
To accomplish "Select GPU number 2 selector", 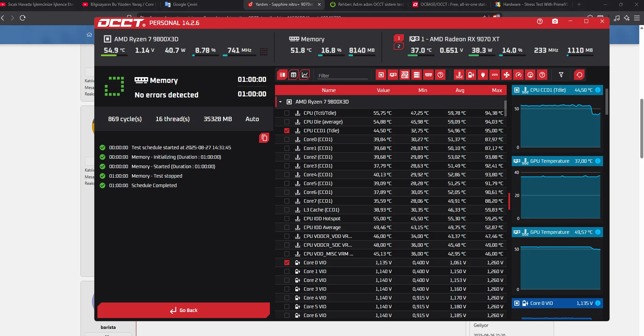I will [399, 46].
